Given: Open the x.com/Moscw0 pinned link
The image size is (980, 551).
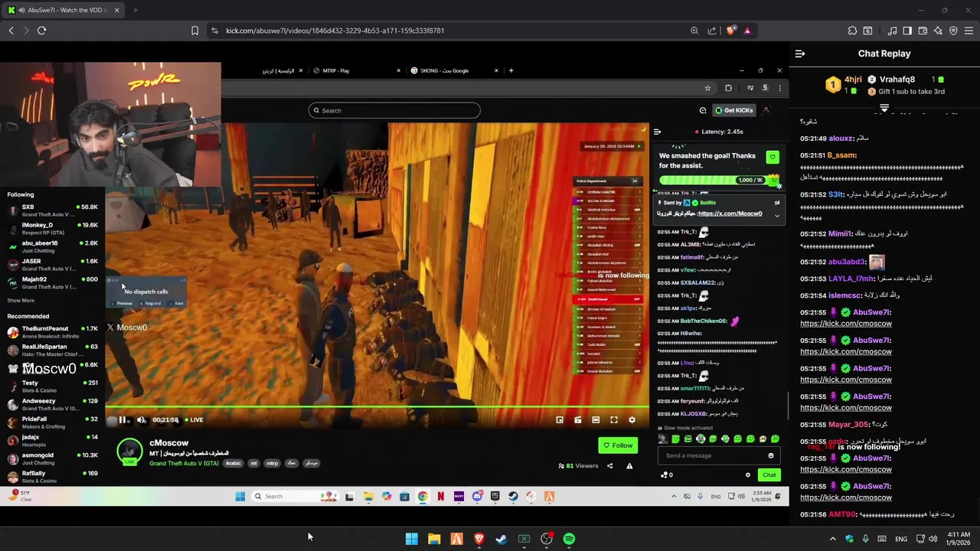Looking at the screenshot, I should click(730, 214).
